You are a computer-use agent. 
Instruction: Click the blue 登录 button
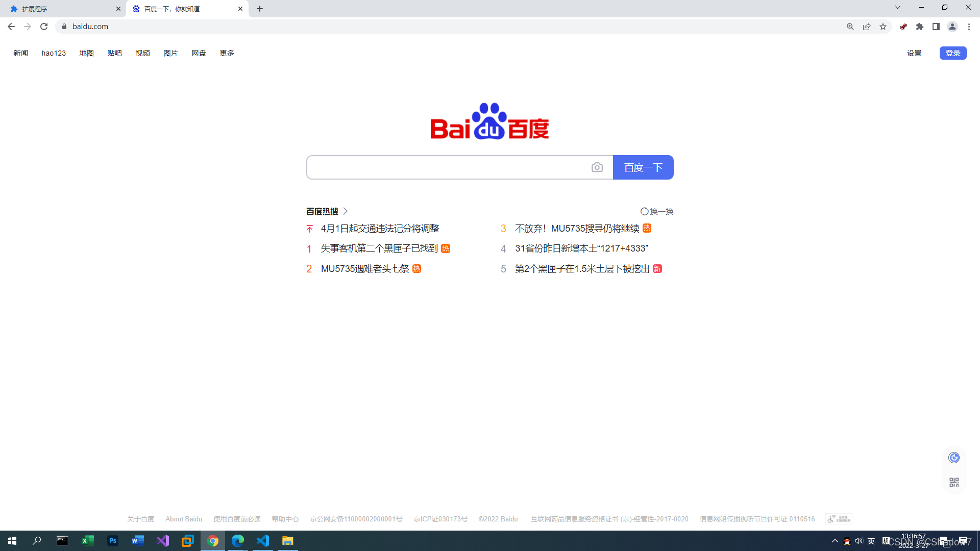953,53
